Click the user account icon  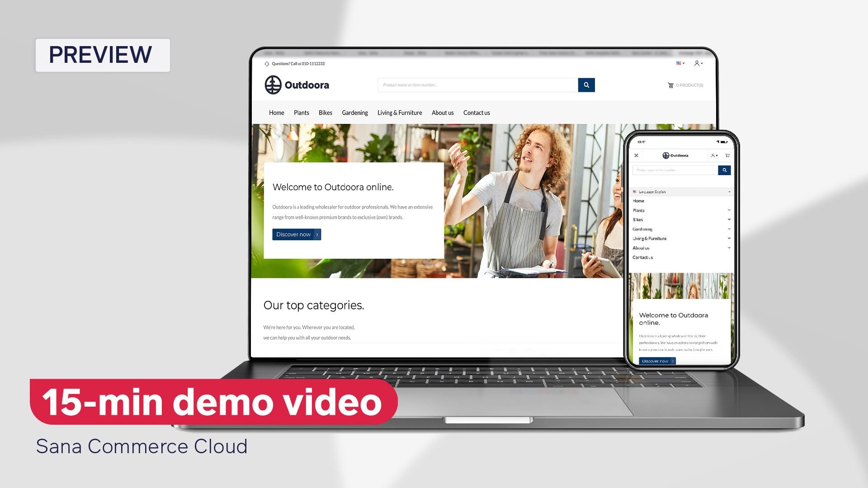(x=697, y=63)
